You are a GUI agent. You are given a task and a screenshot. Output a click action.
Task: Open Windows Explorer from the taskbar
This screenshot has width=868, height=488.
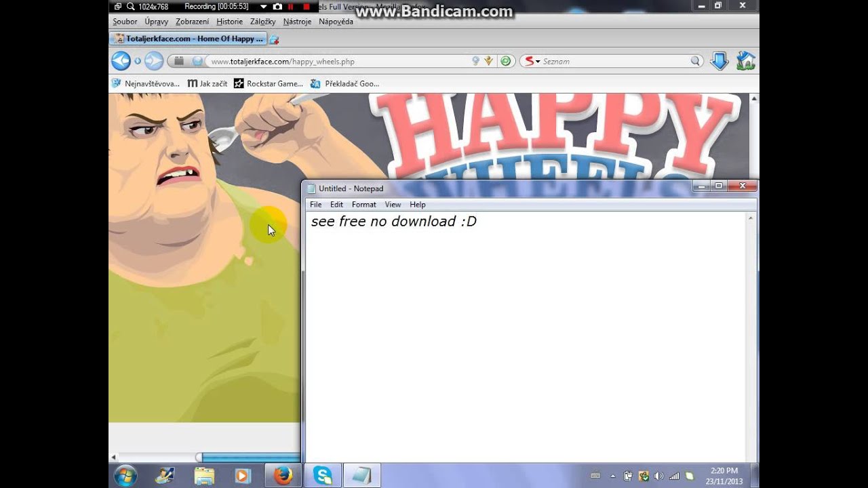204,476
